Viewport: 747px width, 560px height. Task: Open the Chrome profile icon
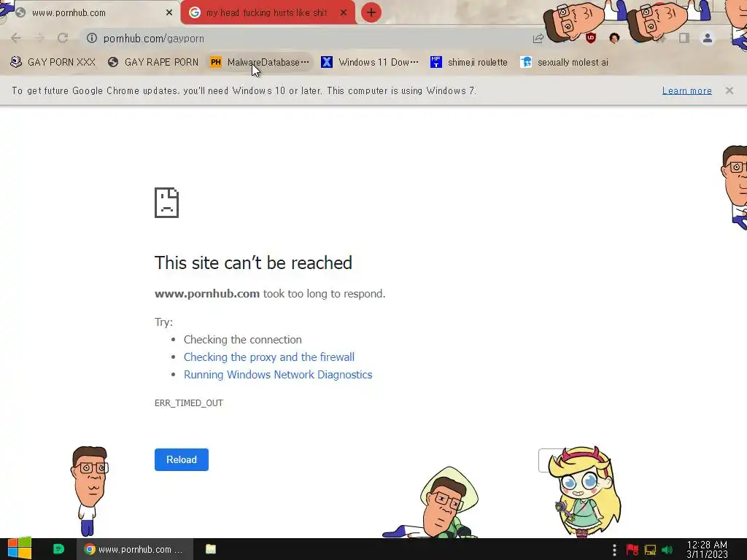(708, 38)
